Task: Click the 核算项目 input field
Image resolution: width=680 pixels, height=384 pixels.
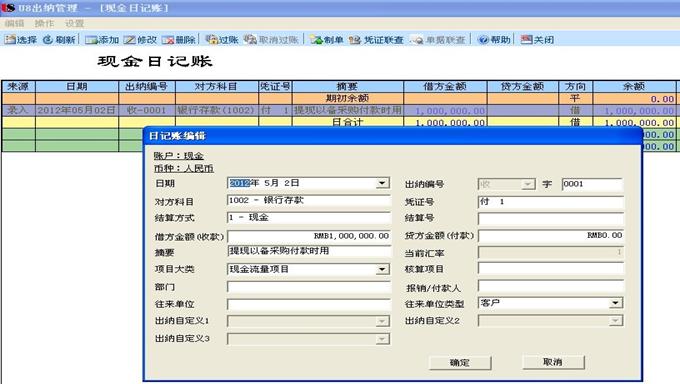Action: pyautogui.click(x=551, y=269)
